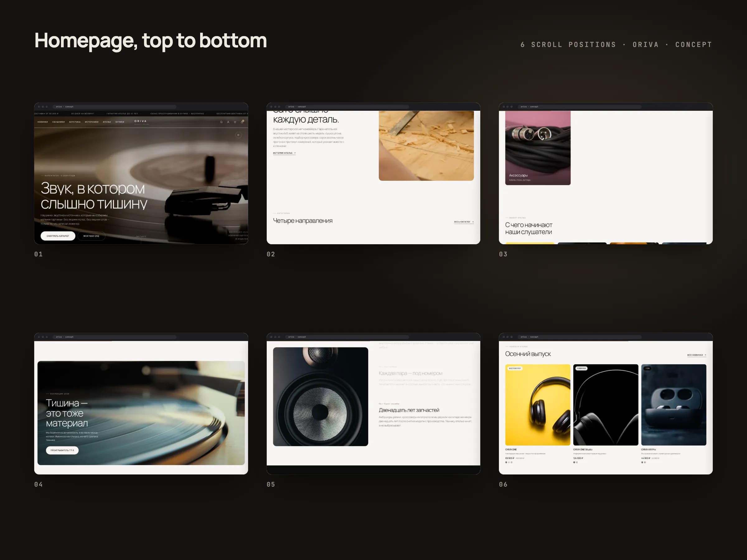The image size is (747, 560).
Task: Click the wood carving photo in screen 02
Action: pyautogui.click(x=426, y=146)
